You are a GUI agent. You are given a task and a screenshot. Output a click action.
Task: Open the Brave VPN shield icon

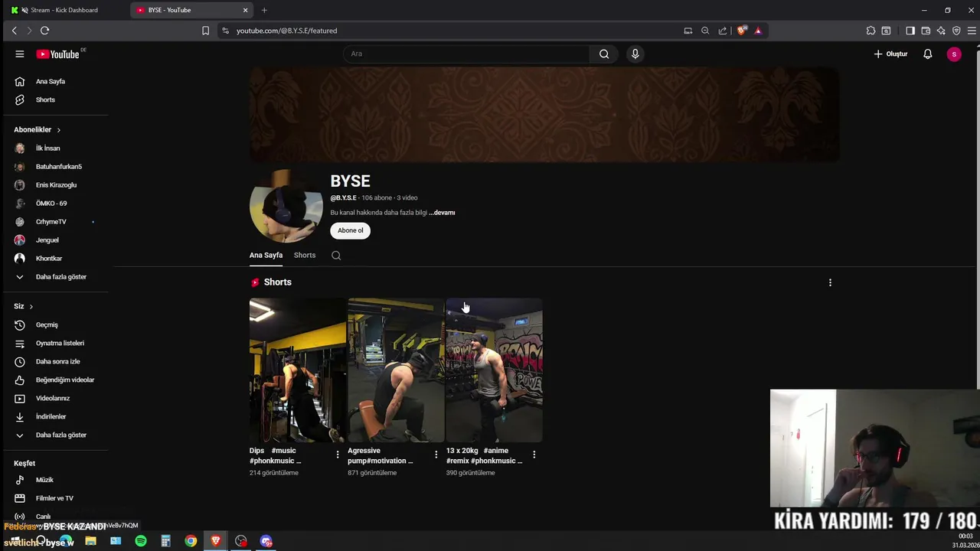956,31
